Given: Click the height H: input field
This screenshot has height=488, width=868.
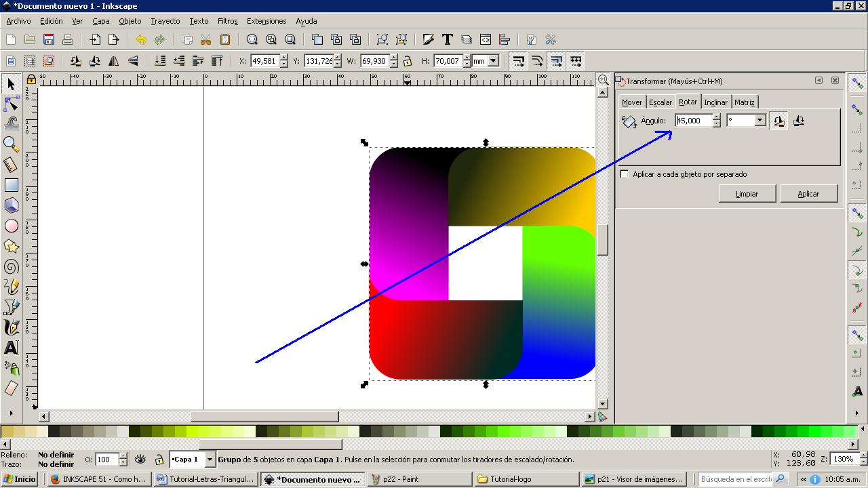Looking at the screenshot, I should click(x=448, y=61).
